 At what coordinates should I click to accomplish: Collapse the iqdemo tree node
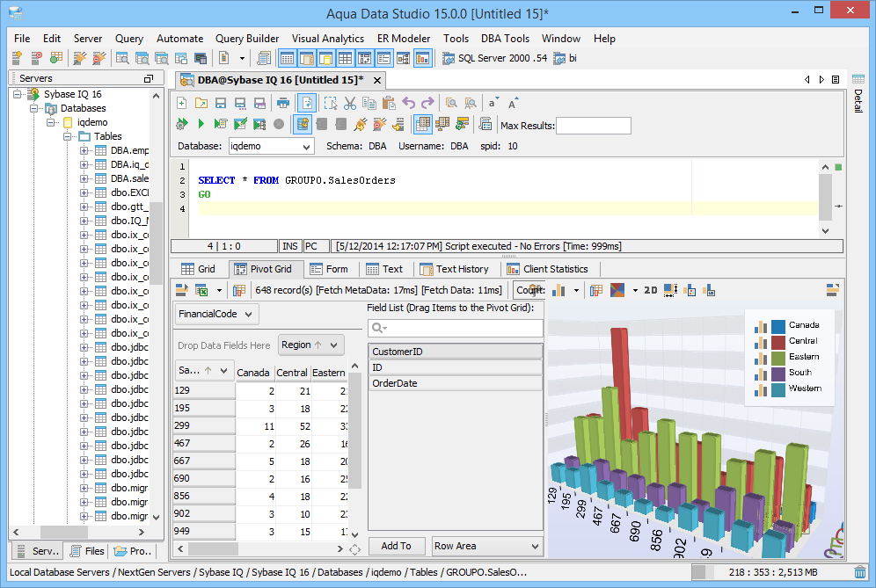[51, 122]
